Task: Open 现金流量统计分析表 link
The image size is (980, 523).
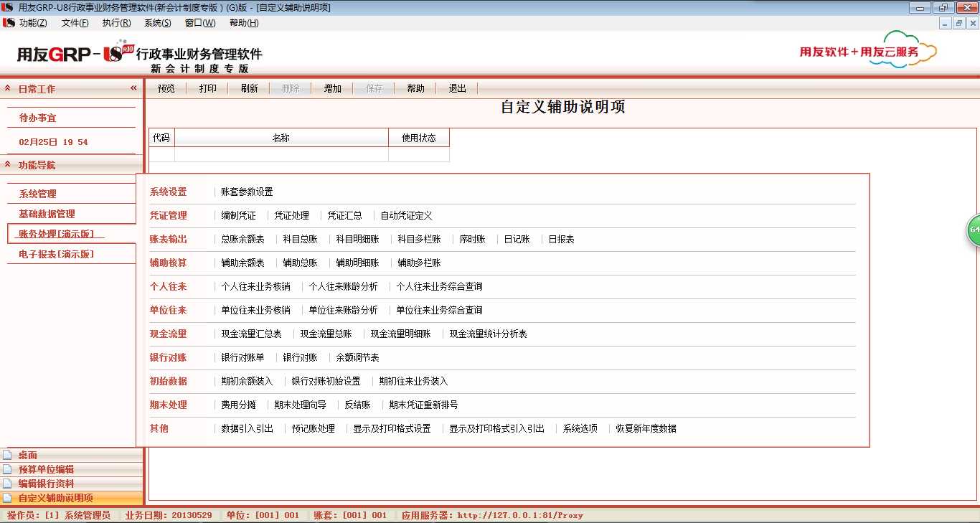Action: click(488, 334)
